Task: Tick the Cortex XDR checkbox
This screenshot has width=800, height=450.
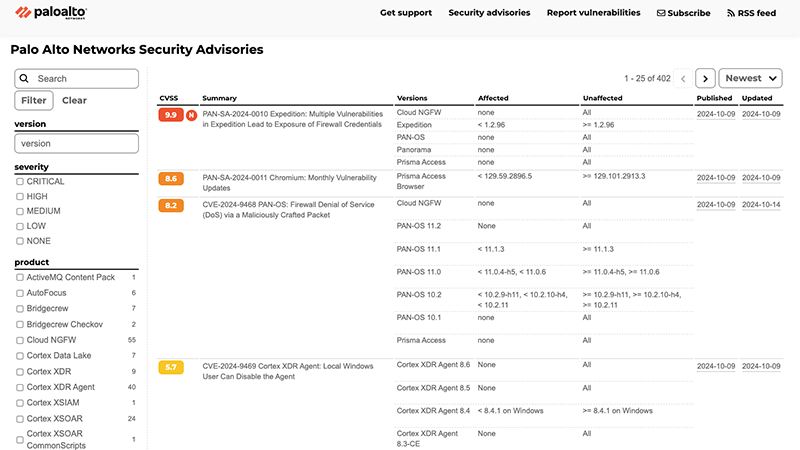Action: coord(20,372)
